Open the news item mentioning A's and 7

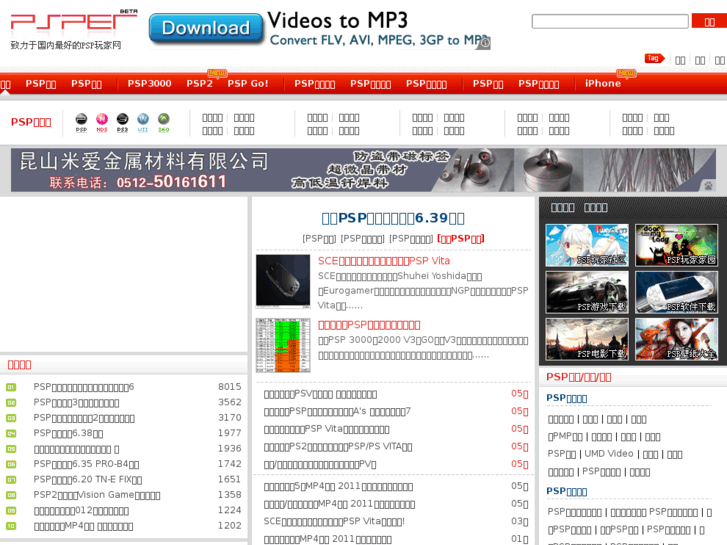tap(337, 411)
